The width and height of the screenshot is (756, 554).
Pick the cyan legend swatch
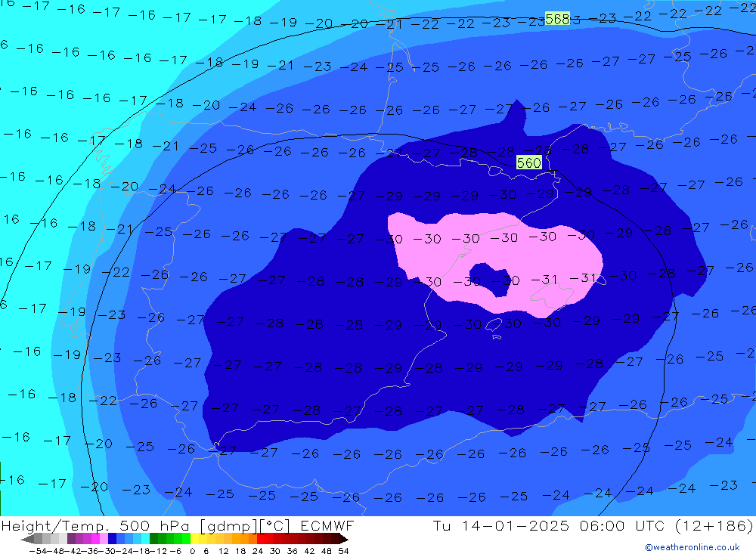click(145, 539)
